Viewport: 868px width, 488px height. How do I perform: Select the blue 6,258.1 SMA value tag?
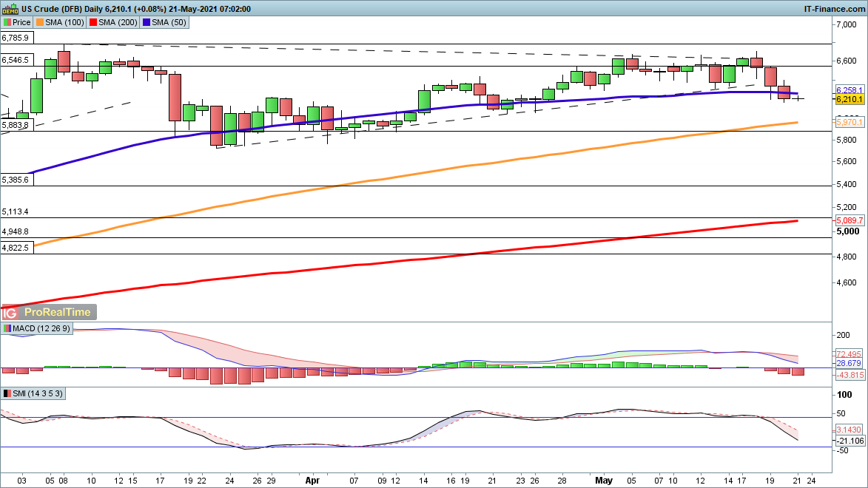point(850,89)
